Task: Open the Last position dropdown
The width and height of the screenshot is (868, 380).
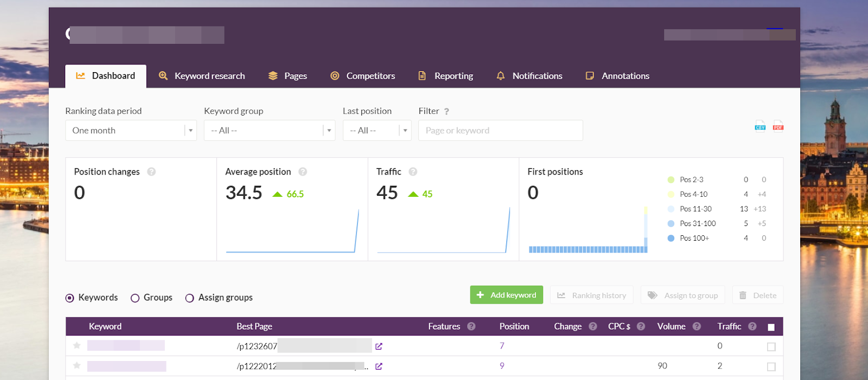Action: tap(376, 131)
